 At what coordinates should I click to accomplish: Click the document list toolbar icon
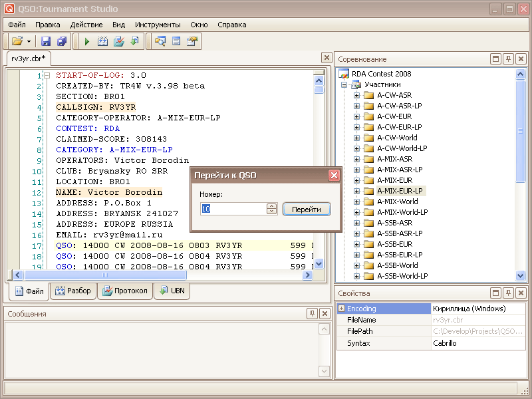click(x=176, y=41)
